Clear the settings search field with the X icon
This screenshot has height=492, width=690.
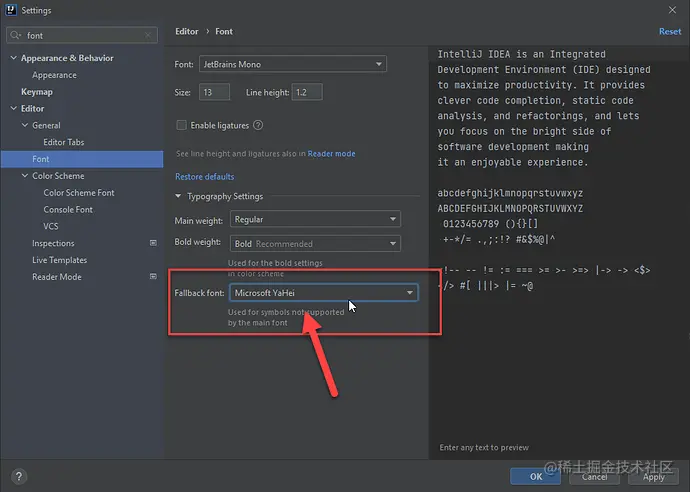[148, 35]
